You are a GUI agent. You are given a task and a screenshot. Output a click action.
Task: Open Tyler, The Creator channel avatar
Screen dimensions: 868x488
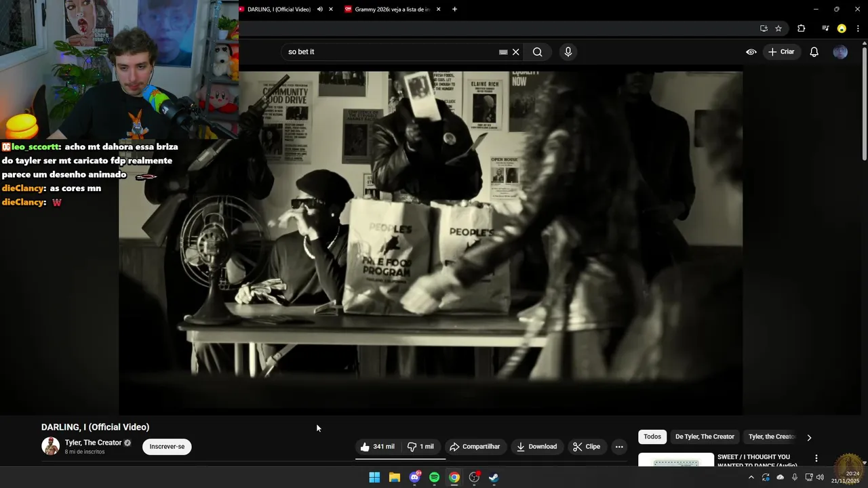[x=51, y=446]
